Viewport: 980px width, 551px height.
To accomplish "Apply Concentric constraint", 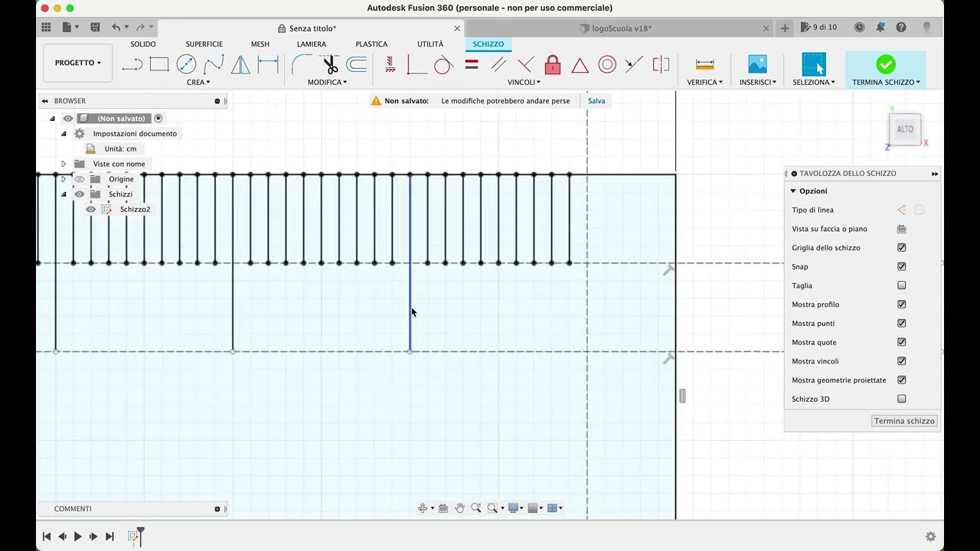I will (607, 65).
